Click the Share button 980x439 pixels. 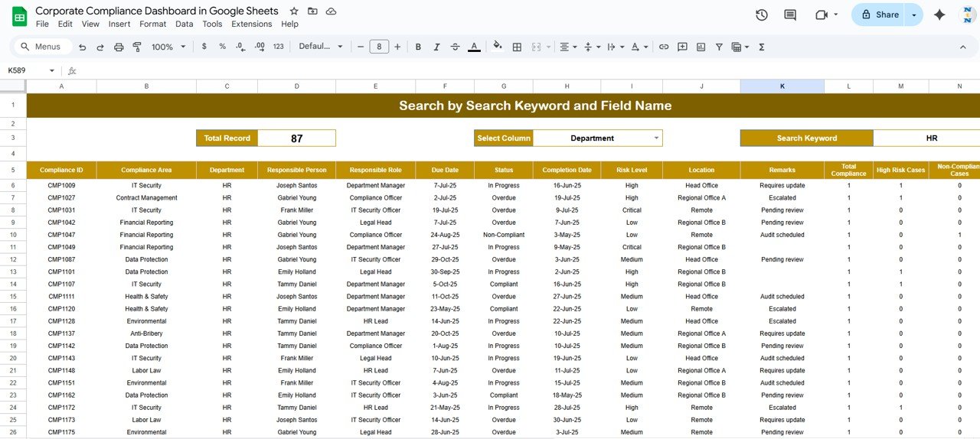pyautogui.click(x=879, y=15)
